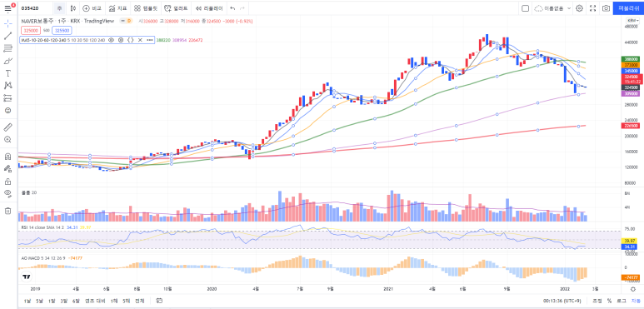This screenshot has width=644, height=309.
Task: Open the hamburger main menu
Action: [7, 7]
